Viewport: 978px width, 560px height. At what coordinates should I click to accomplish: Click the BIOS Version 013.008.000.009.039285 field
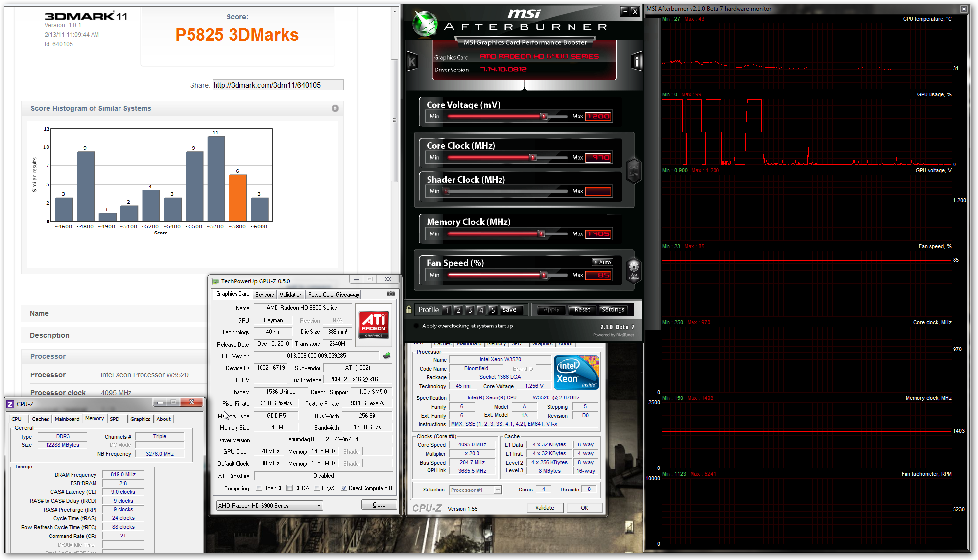point(316,356)
